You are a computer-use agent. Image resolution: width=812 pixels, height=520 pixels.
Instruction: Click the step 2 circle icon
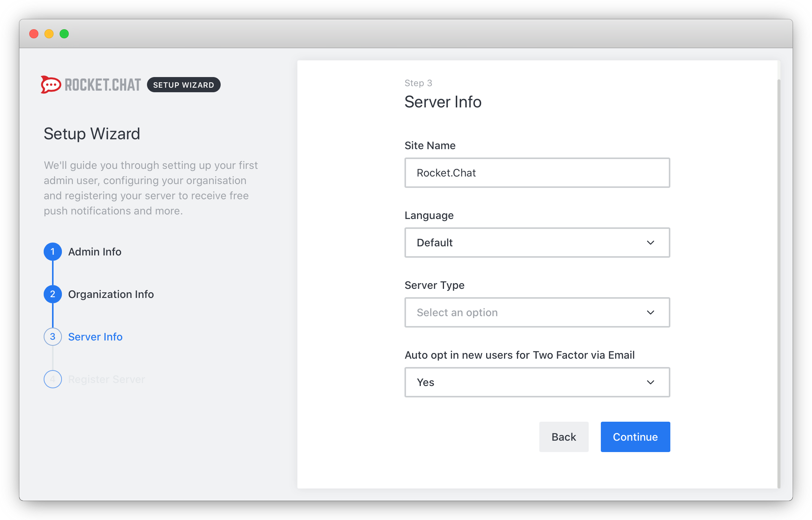[x=53, y=294]
